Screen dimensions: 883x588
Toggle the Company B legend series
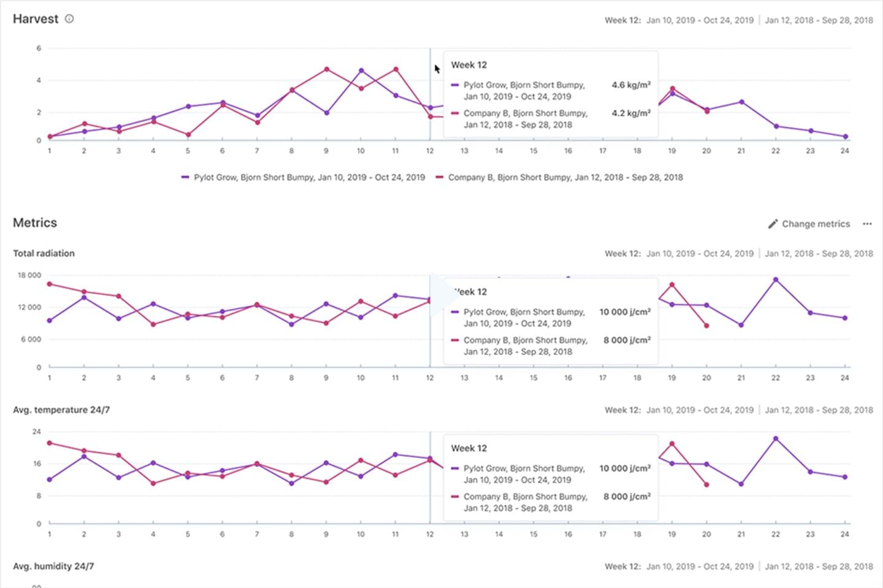click(565, 177)
